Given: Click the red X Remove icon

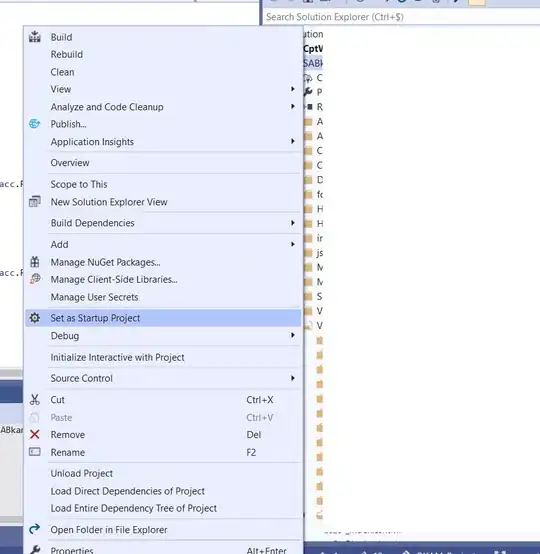Looking at the screenshot, I should pyautogui.click(x=35, y=434).
